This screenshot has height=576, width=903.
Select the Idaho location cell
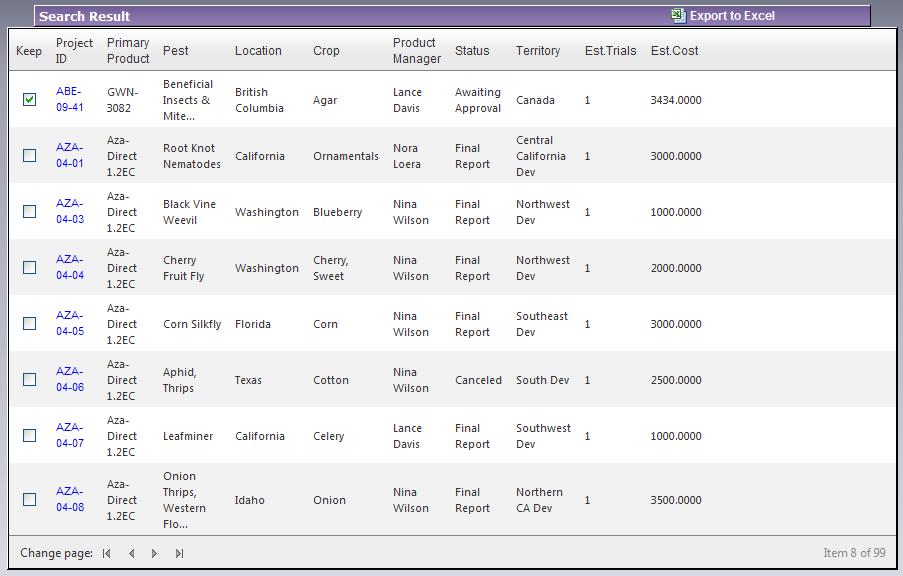pos(249,499)
